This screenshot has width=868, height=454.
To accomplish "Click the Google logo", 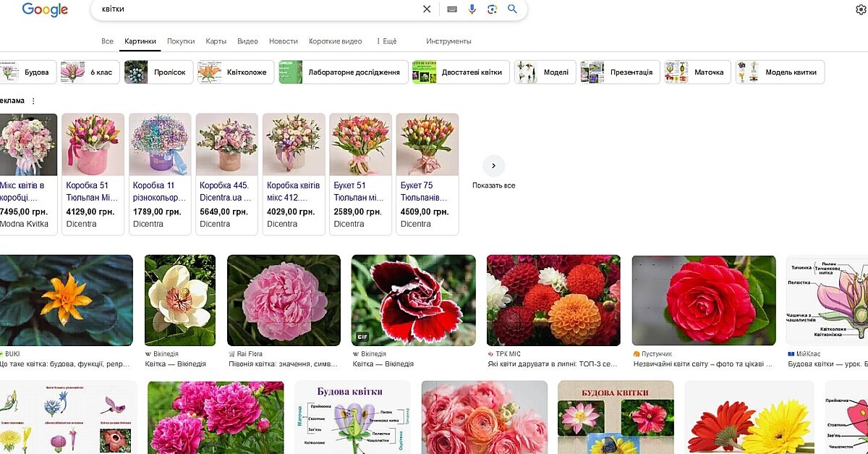I will point(45,10).
